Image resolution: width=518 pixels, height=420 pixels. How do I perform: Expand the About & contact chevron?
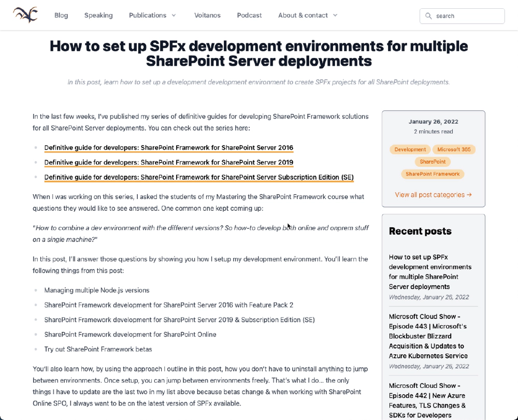[335, 15]
